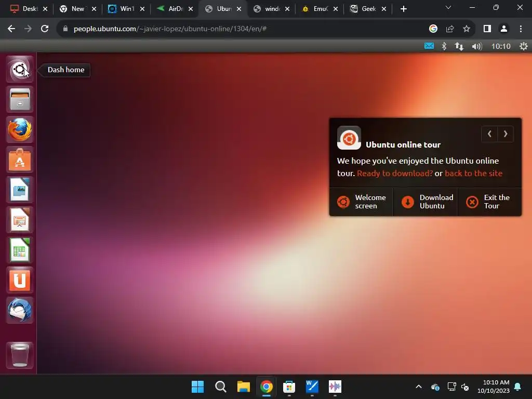Viewport: 532px width, 399px height.
Task: Go to next tour step arrow
Action: point(506,134)
